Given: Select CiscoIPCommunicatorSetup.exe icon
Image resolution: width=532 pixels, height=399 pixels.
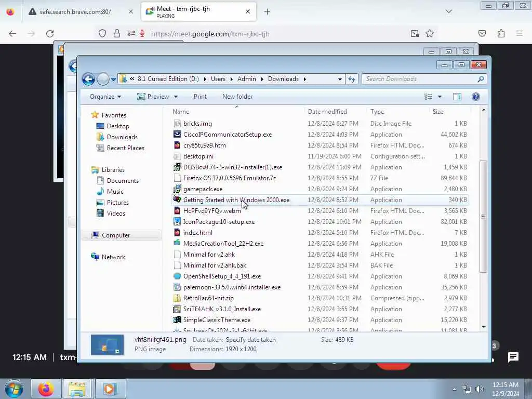Looking at the screenshot, I should [x=177, y=135].
